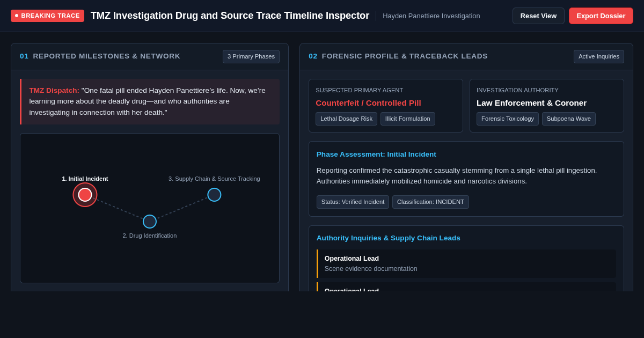Click the '3 Primary Phases' badge
Screen dimensions: 644x338
point(251,56)
